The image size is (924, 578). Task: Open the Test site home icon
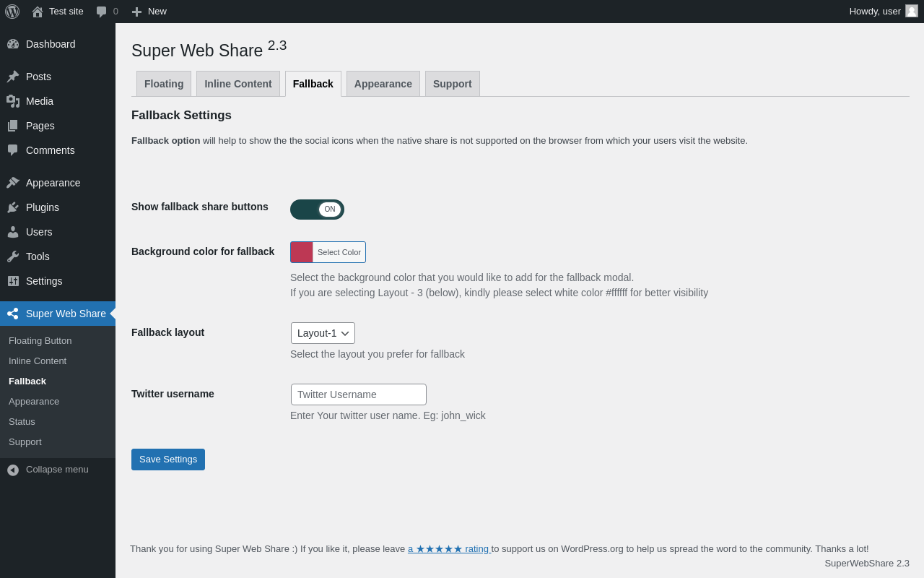[38, 12]
